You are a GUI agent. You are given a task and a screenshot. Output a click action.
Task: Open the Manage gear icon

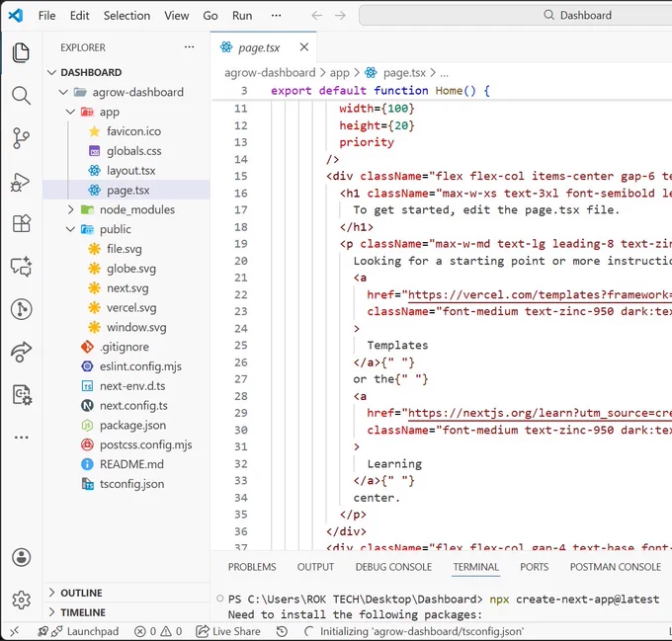(x=21, y=600)
